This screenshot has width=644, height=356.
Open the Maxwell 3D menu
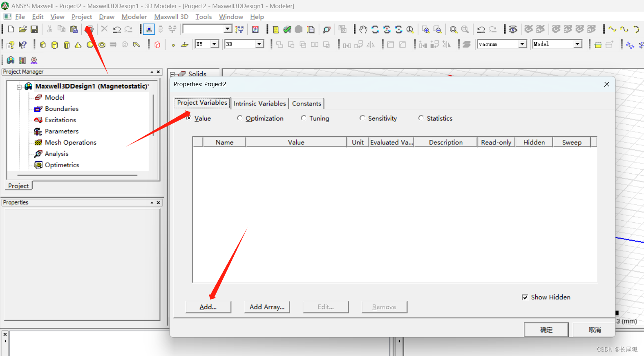pyautogui.click(x=171, y=17)
